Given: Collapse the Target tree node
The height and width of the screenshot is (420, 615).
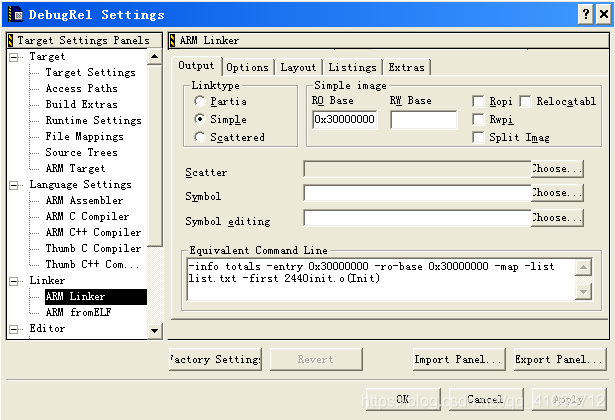Looking at the screenshot, I should (x=14, y=57).
